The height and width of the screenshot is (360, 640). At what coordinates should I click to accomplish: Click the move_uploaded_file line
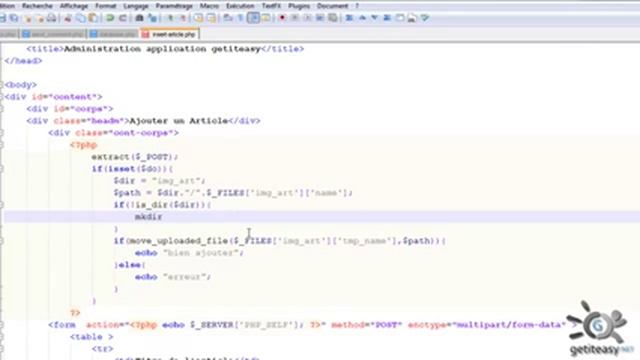pos(280,241)
